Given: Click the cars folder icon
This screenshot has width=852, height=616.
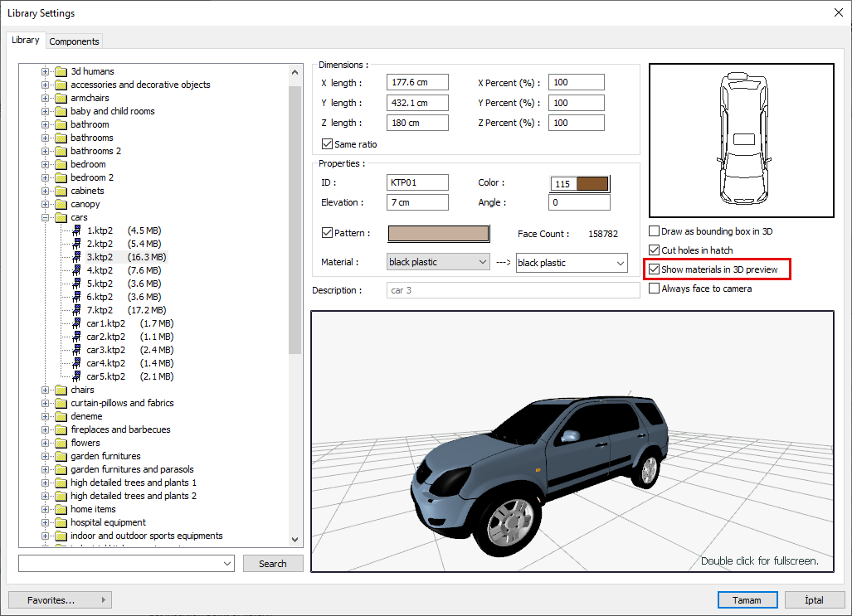Looking at the screenshot, I should 61,217.
